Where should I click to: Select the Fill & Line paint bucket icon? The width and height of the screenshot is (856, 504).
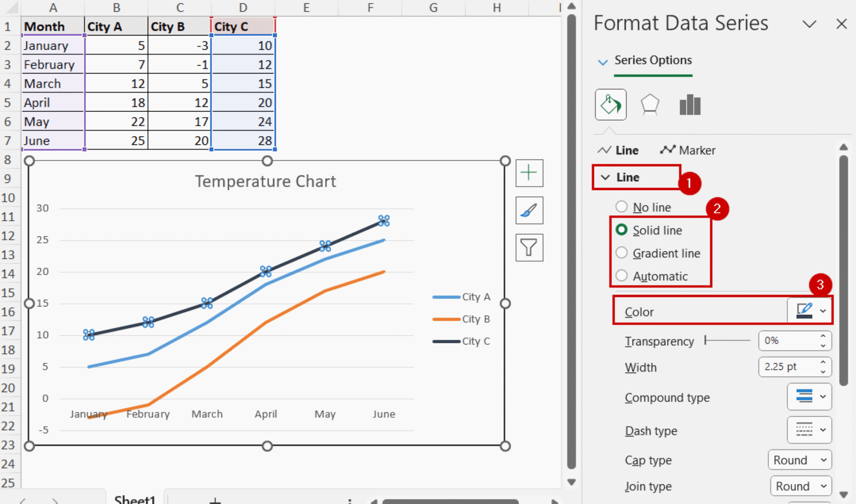pyautogui.click(x=610, y=104)
